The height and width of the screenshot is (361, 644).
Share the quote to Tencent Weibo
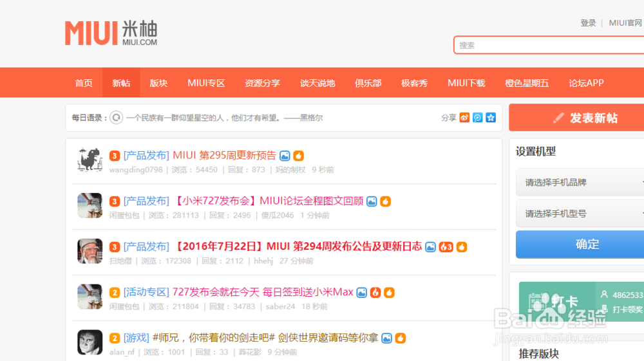(x=478, y=118)
